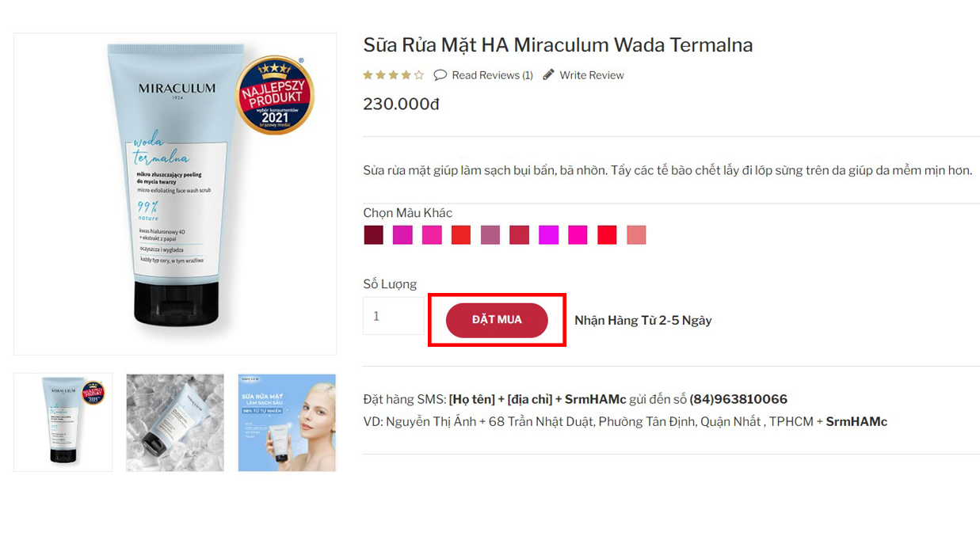Click the main Miraculum product image

175,194
